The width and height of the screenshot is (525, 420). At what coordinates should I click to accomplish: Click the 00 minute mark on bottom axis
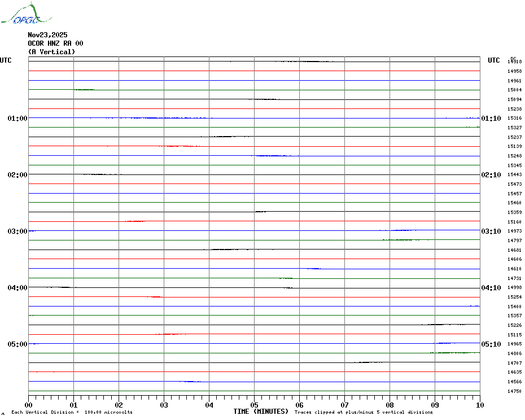[x=29, y=405]
